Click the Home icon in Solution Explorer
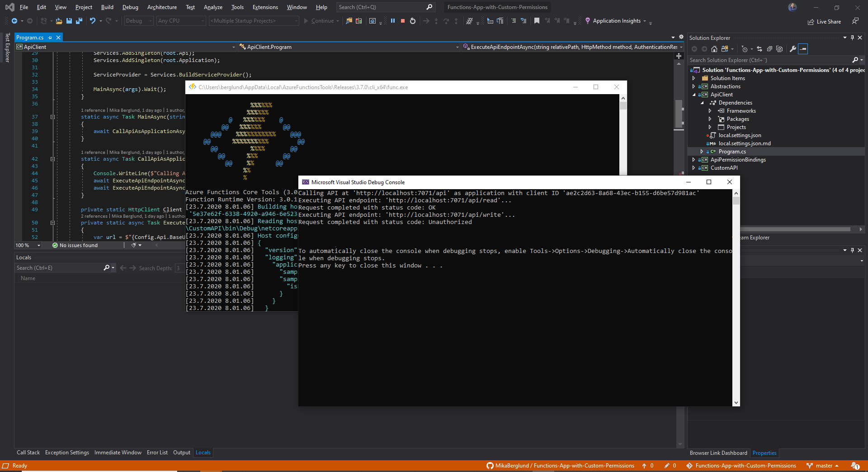This screenshot has height=472, width=868. tap(714, 49)
